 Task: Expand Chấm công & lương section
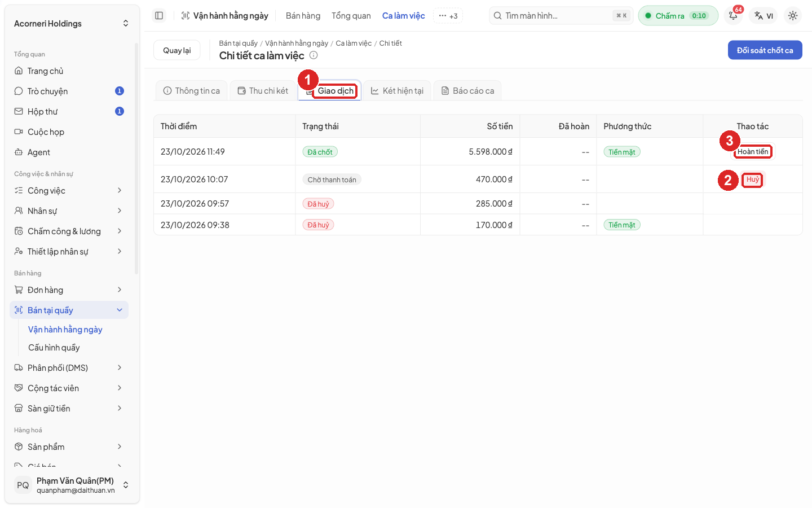69,231
